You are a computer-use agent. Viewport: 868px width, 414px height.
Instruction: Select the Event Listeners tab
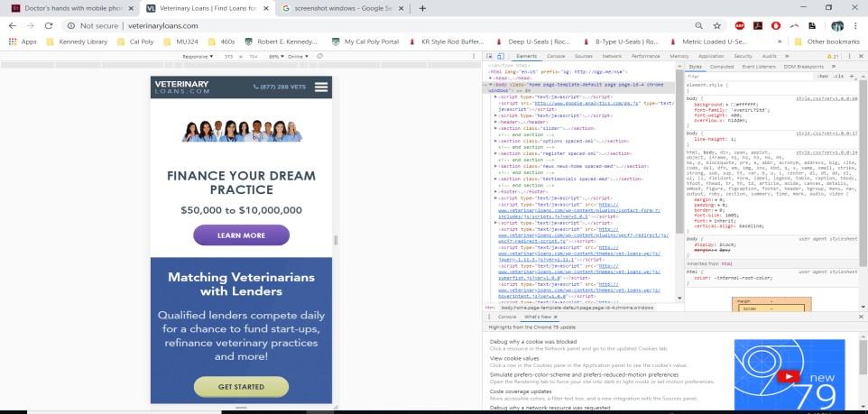(759, 67)
